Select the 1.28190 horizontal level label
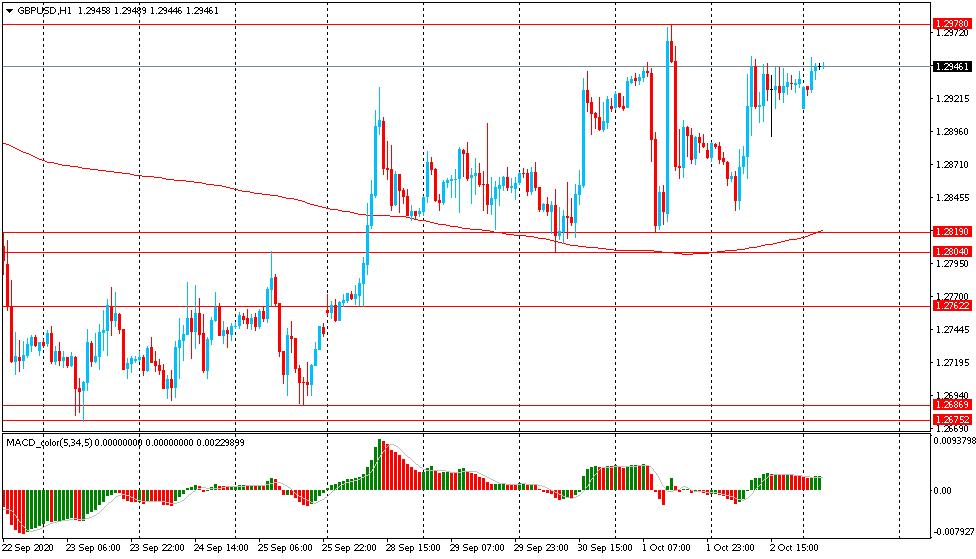 coord(952,232)
